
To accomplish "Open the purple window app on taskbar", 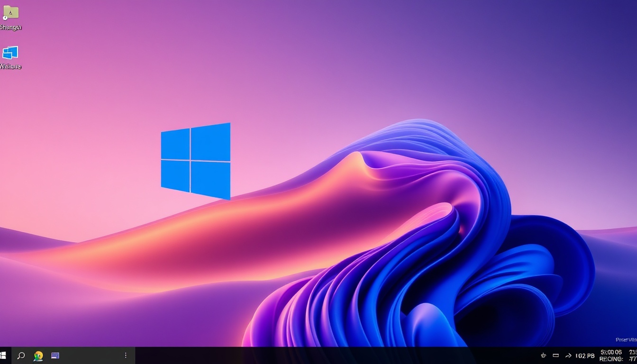I will click(x=55, y=355).
